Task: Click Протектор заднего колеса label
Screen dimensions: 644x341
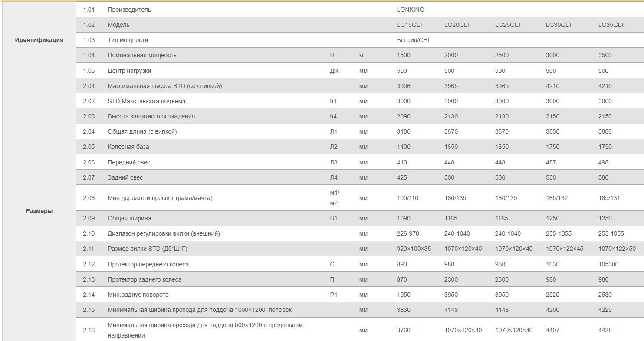Action: [x=145, y=279]
